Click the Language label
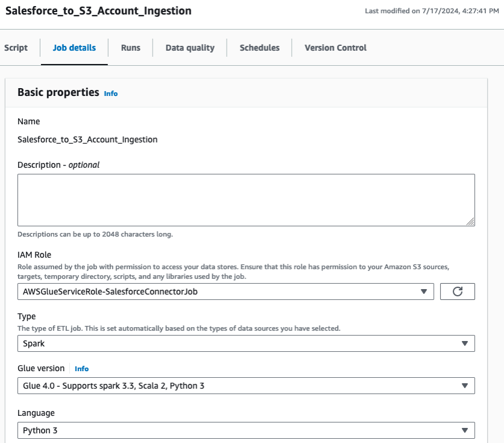Viewport: 504px width, 443px height. click(x=36, y=413)
